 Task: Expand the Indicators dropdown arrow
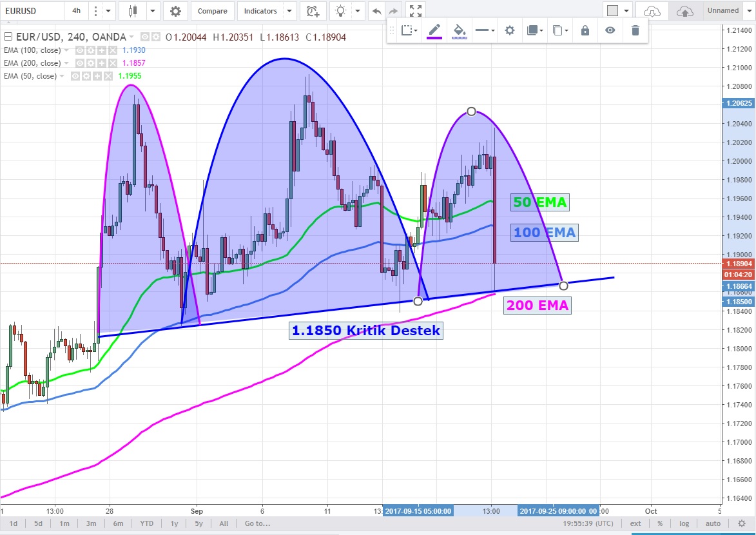coord(289,11)
